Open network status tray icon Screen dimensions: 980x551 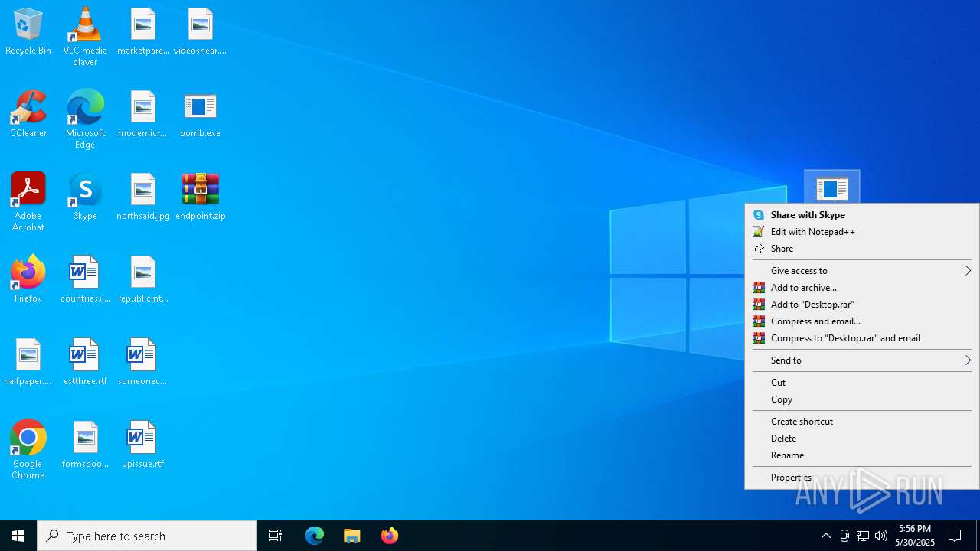[863, 536]
